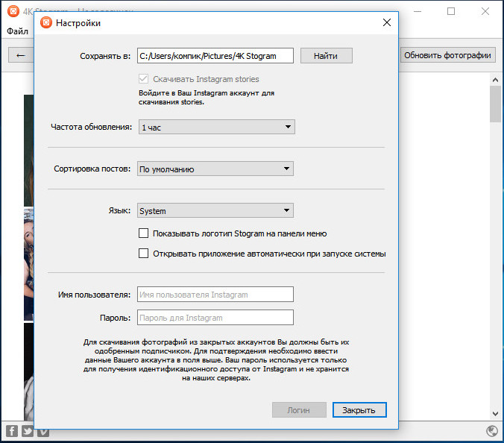Click the main window vertical scrollbar thumb
504x443 pixels.
[x=495, y=104]
